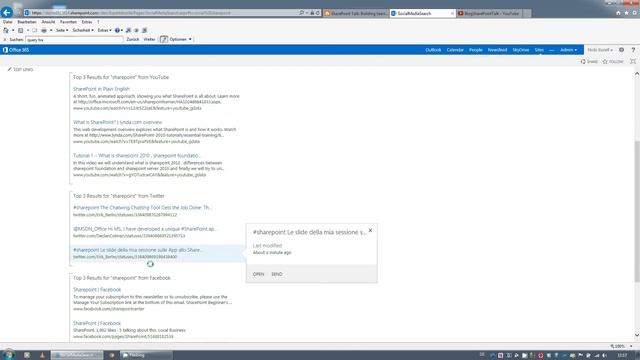
Task: Open the Seite dropdown in command bar
Action: click(62, 30)
